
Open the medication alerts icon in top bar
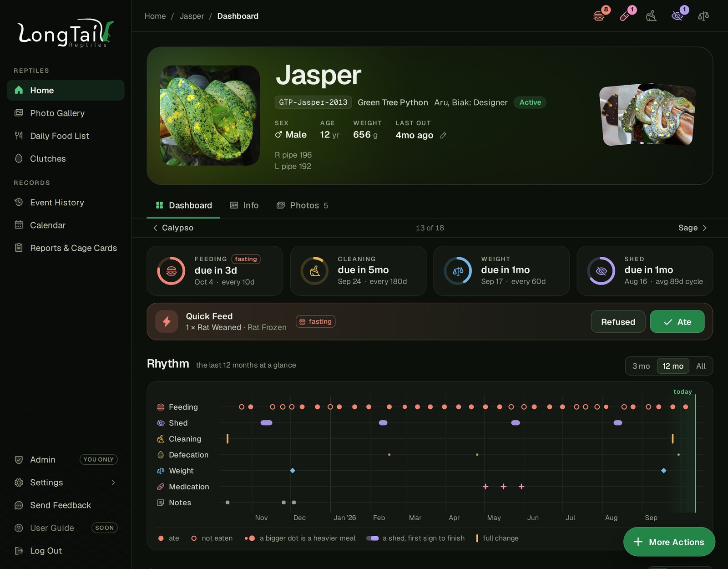[x=625, y=16]
